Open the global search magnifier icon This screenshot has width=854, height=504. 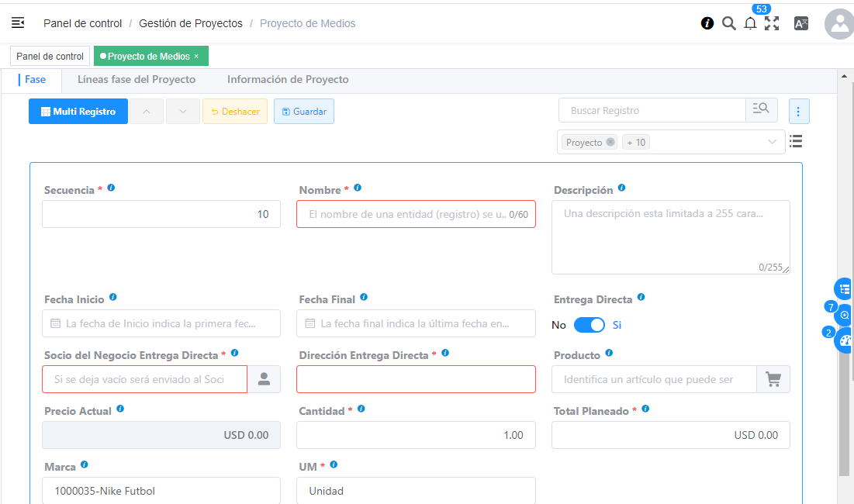728,23
